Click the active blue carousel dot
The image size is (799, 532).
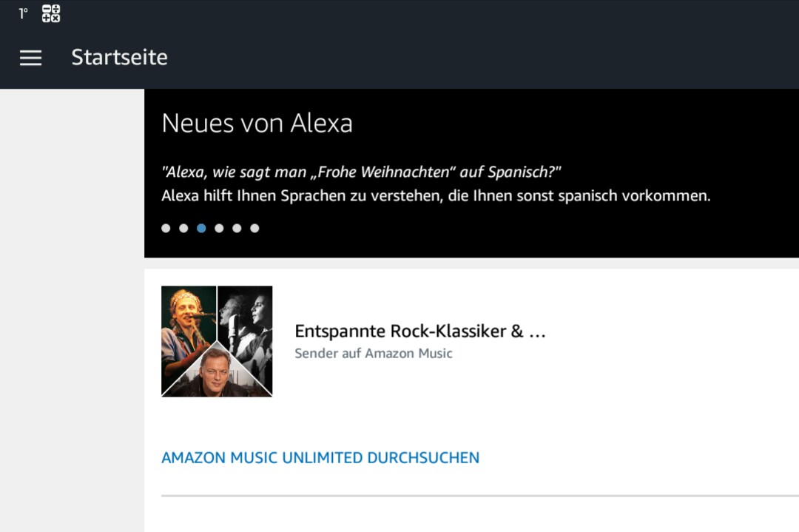[201, 228]
